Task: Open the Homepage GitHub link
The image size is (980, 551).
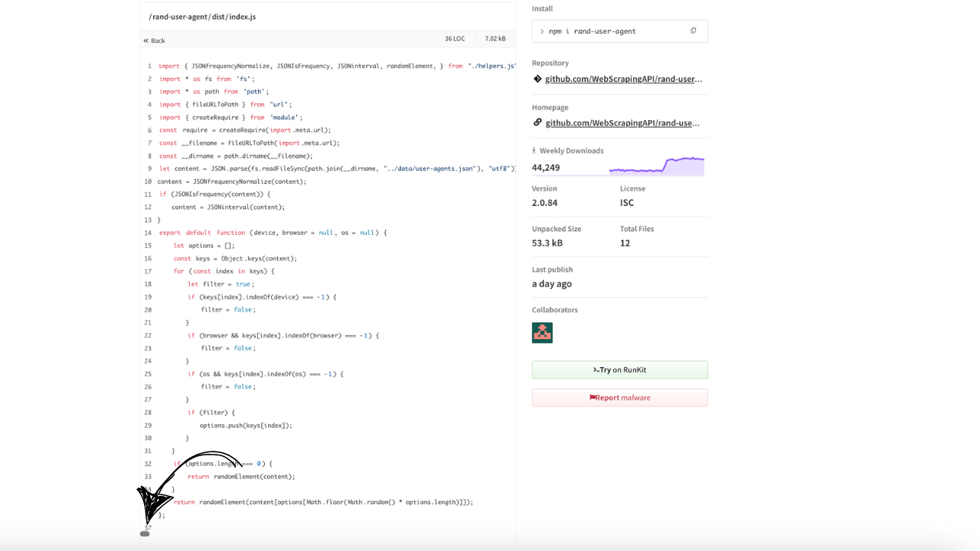Action: click(x=622, y=122)
